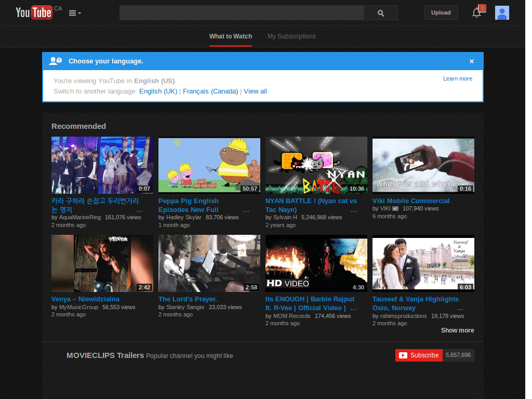Open the Tauseef & Vanja wedding thumbnail
Viewport: 532px width, 399px height.
point(423,263)
